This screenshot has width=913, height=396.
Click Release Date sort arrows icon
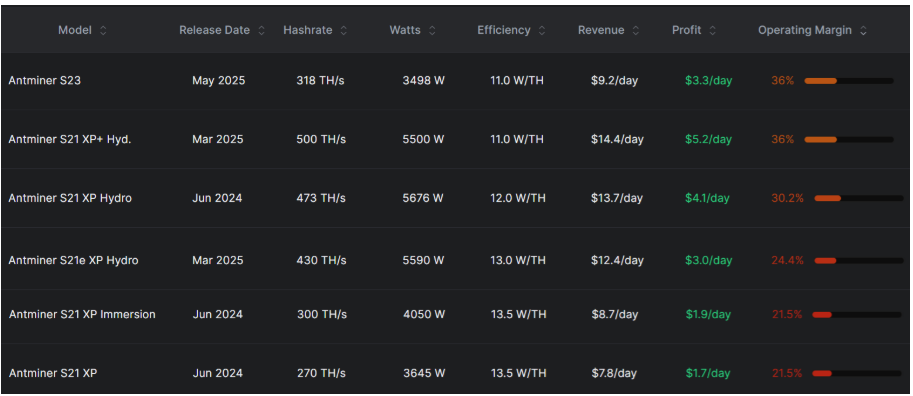click(261, 31)
